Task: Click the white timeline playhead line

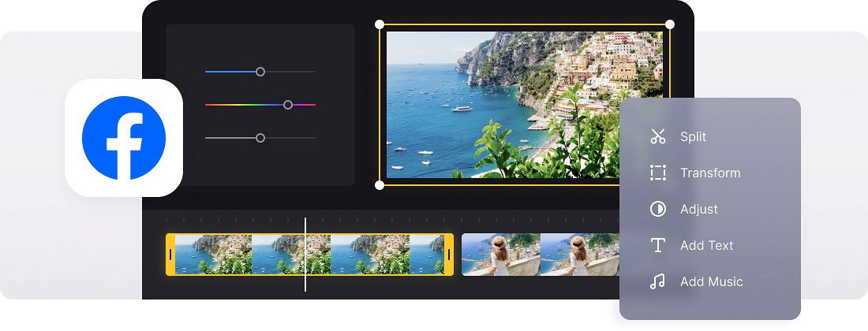Action: pyautogui.click(x=305, y=255)
